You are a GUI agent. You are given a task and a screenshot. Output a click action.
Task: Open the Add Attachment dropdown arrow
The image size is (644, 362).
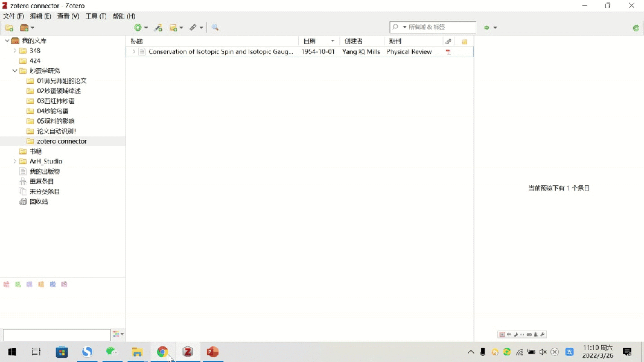[x=201, y=28]
